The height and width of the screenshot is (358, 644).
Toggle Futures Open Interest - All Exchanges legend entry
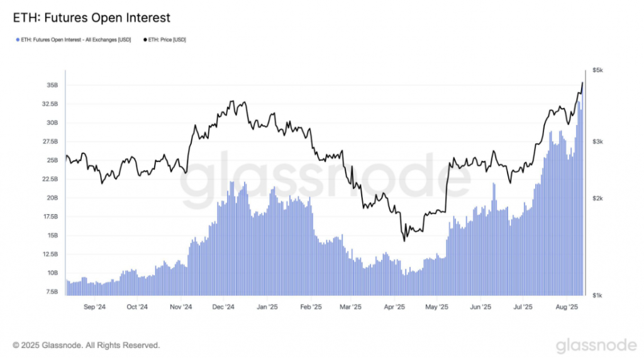click(x=75, y=40)
